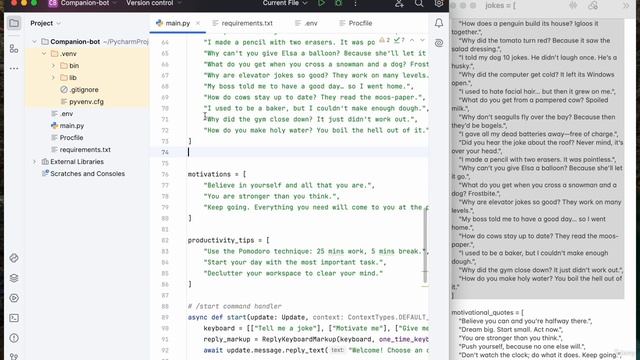Jump to previous highlighted problem arrow

tap(412, 40)
